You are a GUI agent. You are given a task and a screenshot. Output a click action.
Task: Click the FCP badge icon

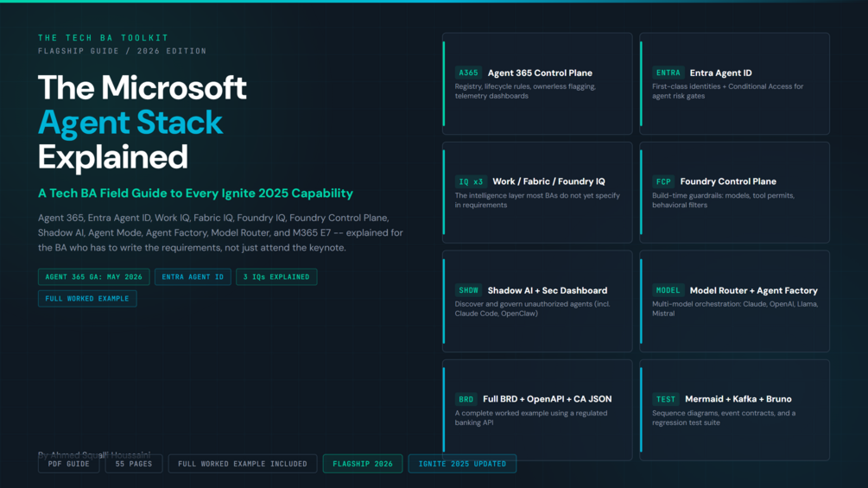point(663,181)
